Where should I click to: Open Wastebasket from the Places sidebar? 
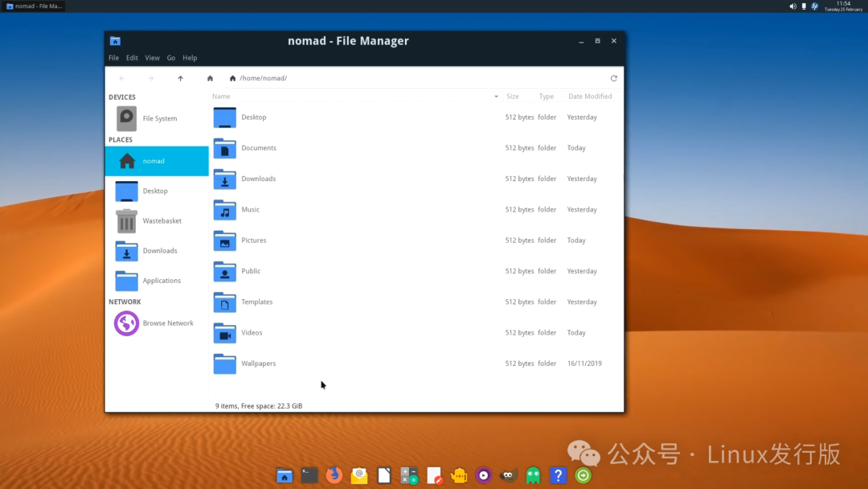click(x=162, y=221)
